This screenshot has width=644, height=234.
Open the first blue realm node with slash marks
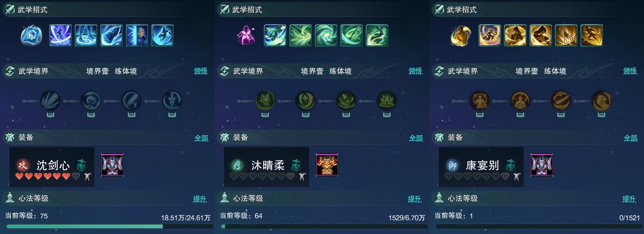pos(50,101)
